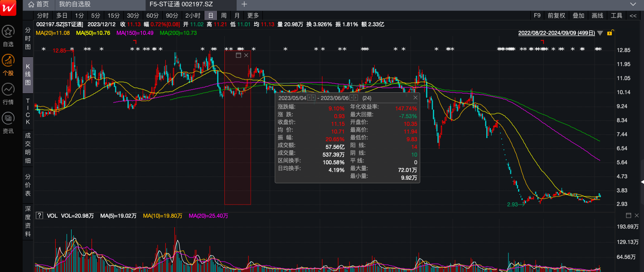Viewport: 644px width, 272px height.
Task: Step the end date 2023/06/06 back one day
Action: 352,98
